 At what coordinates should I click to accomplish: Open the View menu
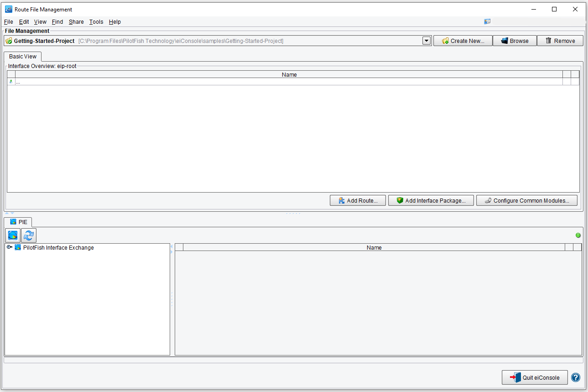tap(40, 21)
